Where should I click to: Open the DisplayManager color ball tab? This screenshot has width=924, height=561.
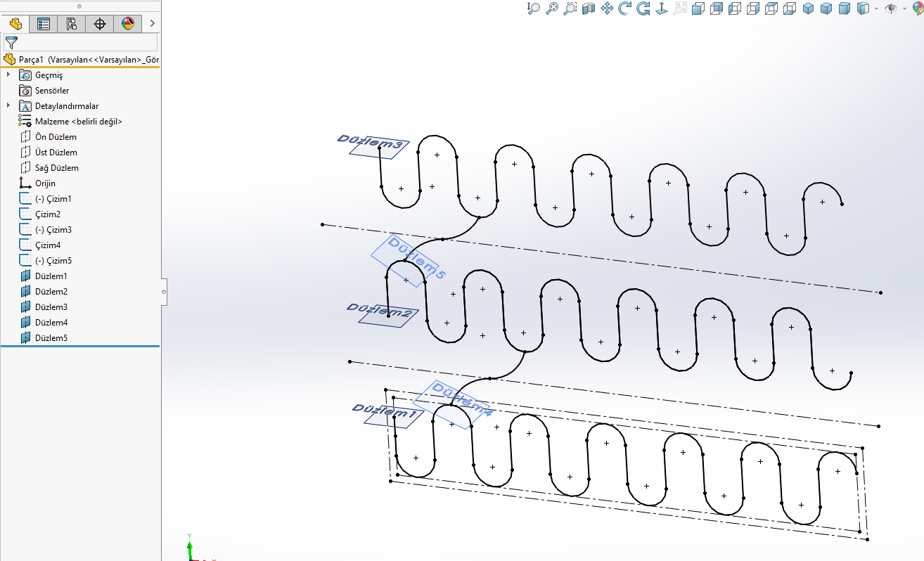tap(127, 24)
